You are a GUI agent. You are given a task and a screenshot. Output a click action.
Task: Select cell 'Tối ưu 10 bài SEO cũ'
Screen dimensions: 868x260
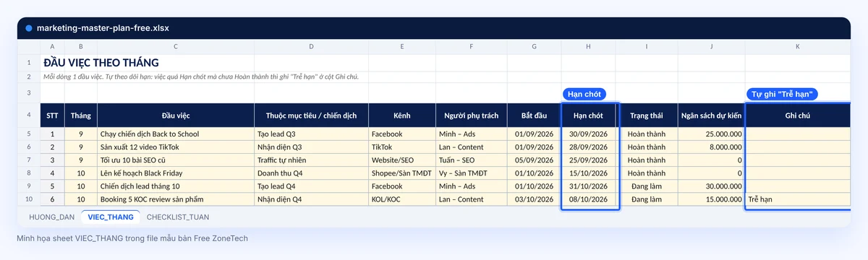pos(176,160)
